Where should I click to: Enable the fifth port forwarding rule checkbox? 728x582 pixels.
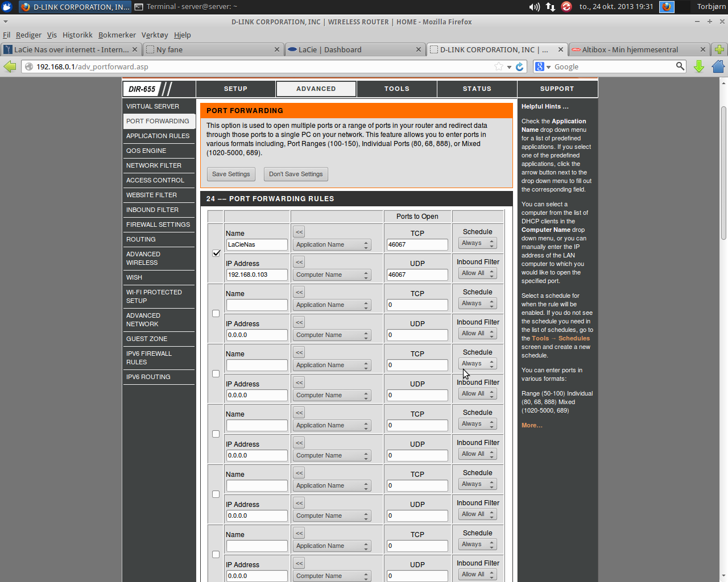[216, 494]
